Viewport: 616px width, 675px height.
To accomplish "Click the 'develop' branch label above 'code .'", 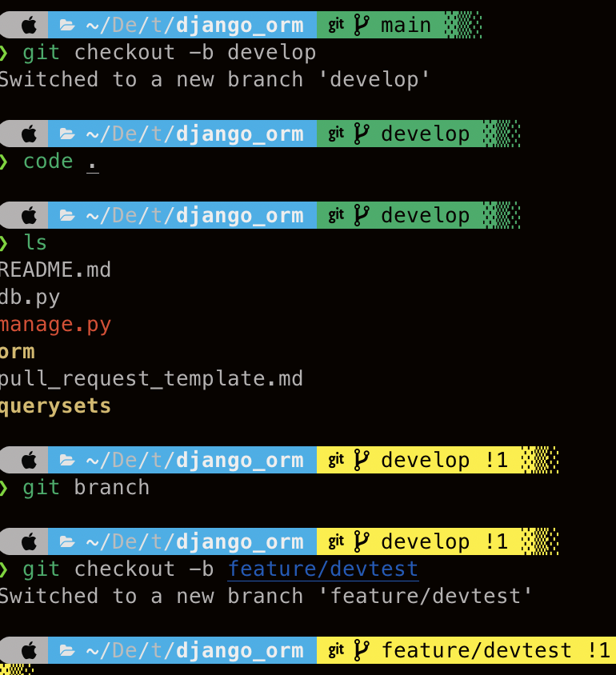I will tap(426, 134).
